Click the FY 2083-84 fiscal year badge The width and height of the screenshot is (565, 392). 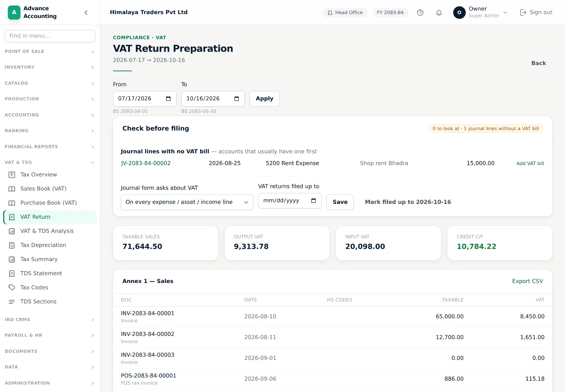point(390,13)
